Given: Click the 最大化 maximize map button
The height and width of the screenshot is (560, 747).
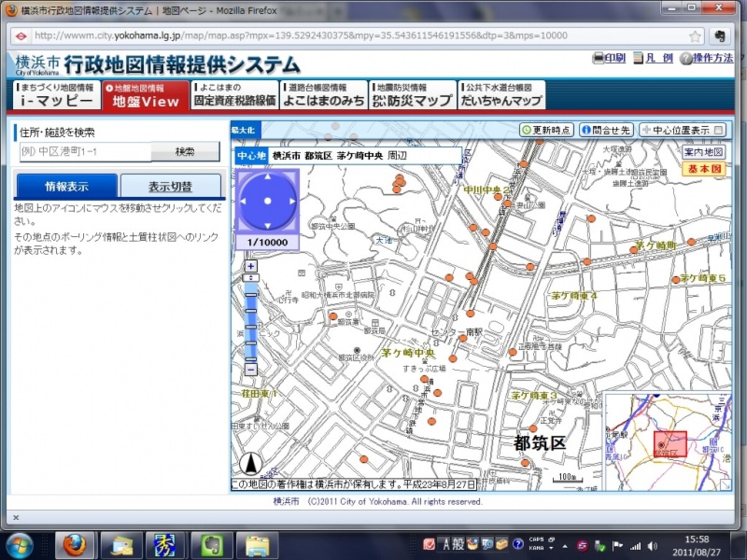Looking at the screenshot, I should [x=246, y=130].
